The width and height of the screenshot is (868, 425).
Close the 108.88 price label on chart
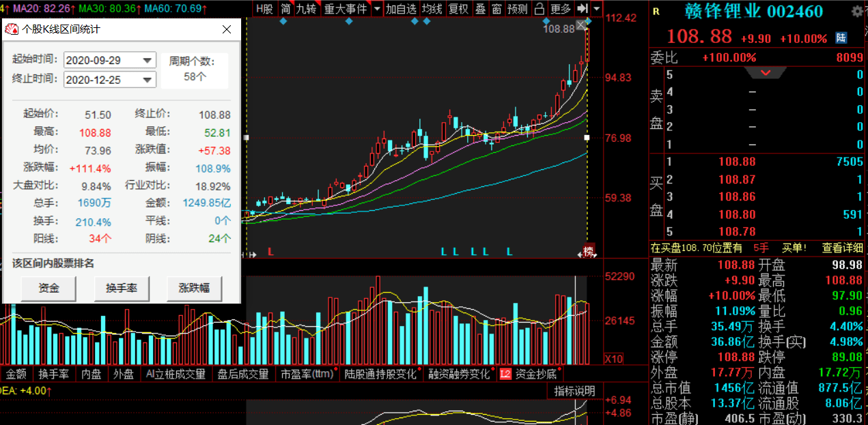tap(581, 25)
